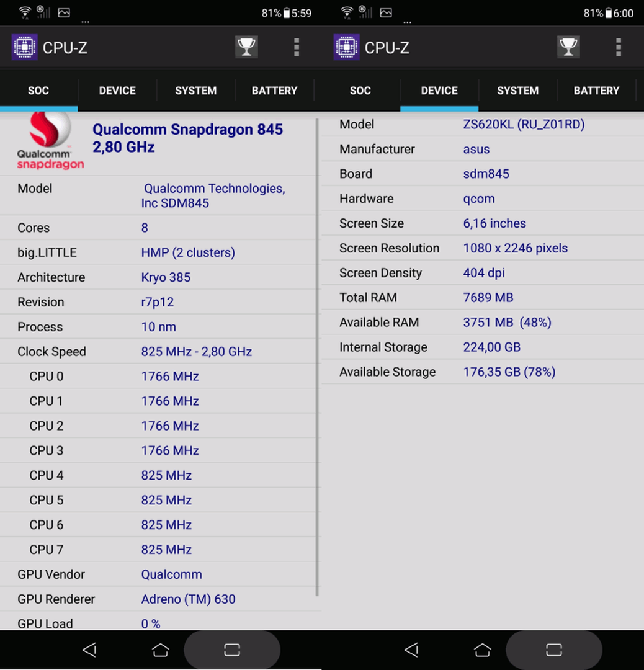The image size is (644, 670).
Task: Select the DEVICE tab on the right screen
Action: point(439,91)
